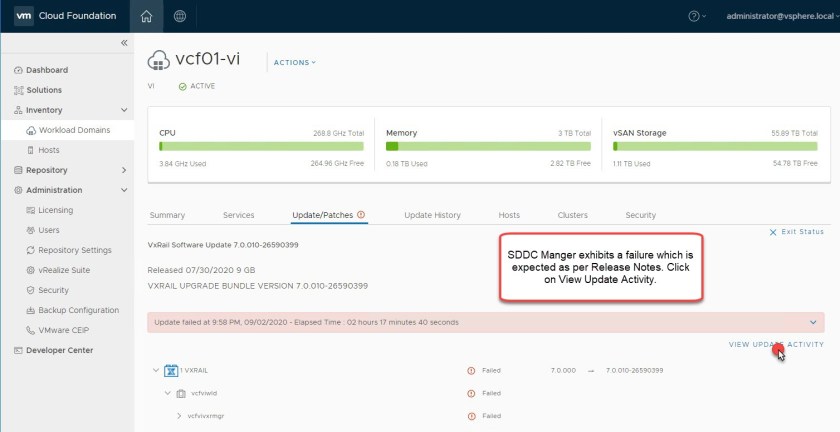Screen dimensions: 840x432
Task: Open Users in Administration
Action: click(x=49, y=230)
